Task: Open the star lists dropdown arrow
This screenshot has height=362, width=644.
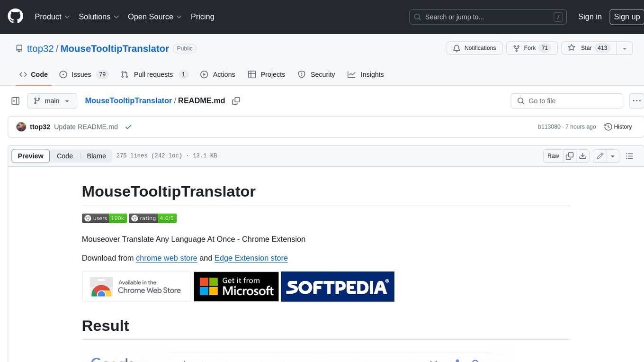Action: (x=625, y=48)
